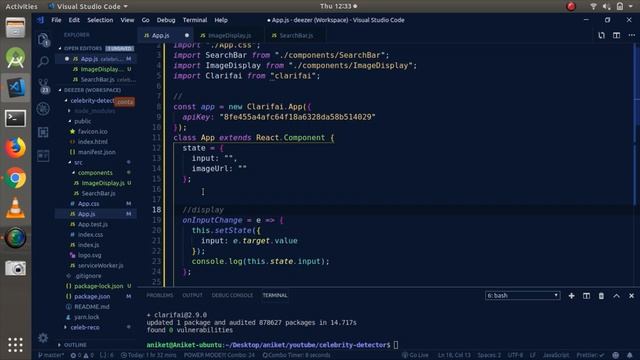Launch Firefox from the dock
Screen dimensions: 640x360
click(x=16, y=148)
